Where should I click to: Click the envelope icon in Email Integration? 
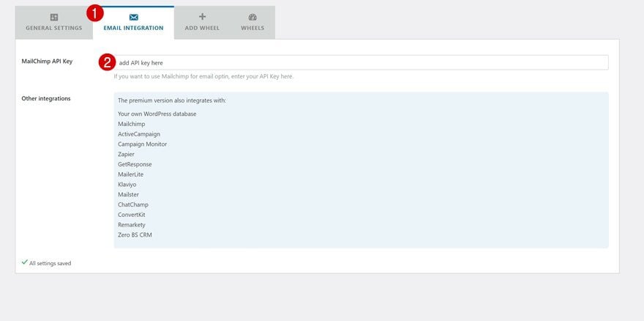[133, 18]
